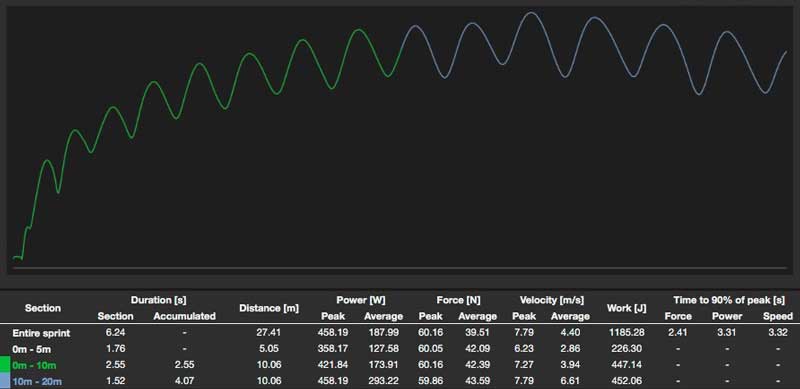Click 10m - 20m average power 293.22
This screenshot has height=389, width=800.
(x=383, y=381)
